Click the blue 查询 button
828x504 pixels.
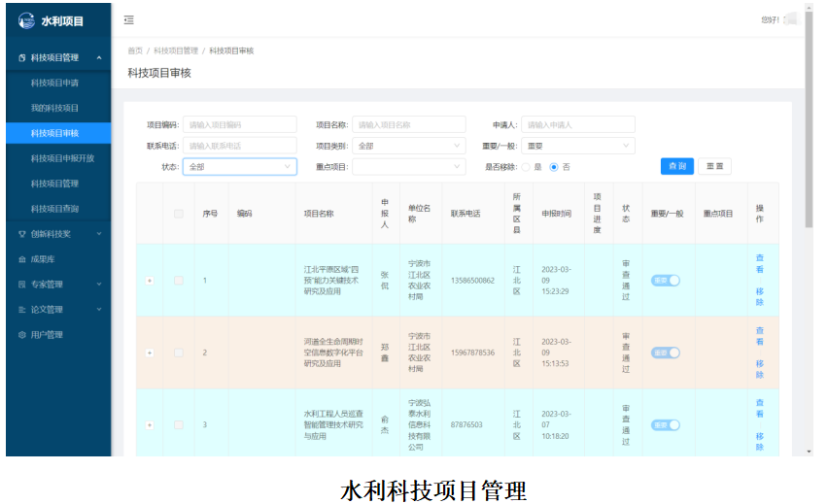[x=677, y=166]
